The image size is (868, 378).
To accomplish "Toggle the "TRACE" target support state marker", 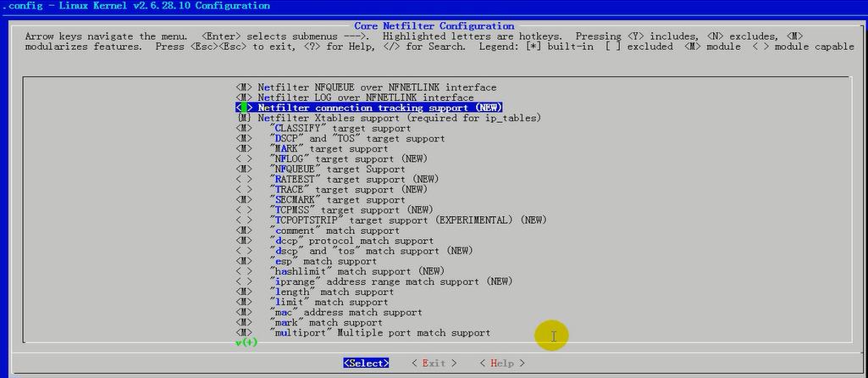I will [244, 190].
